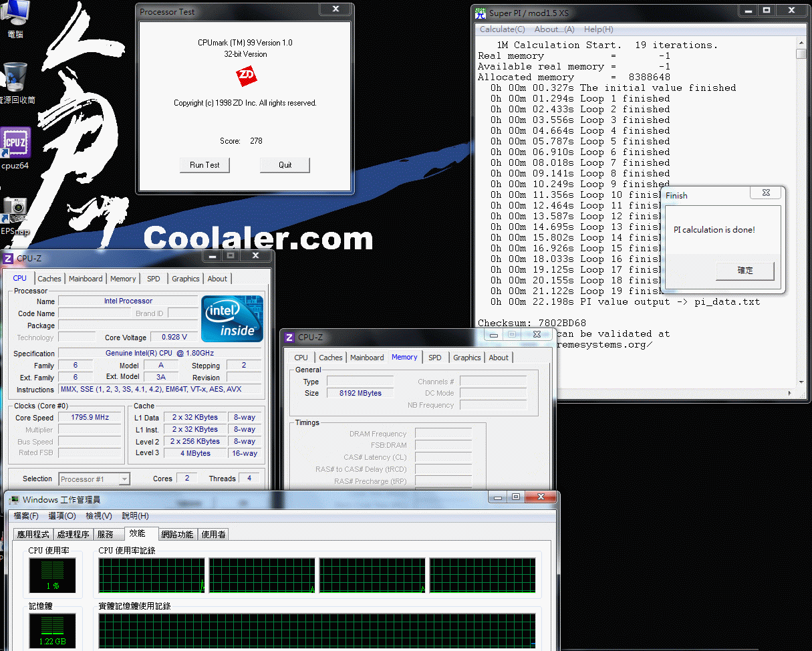Open the Help(H) menu in Super PI
The image size is (812, 651).
coord(599,29)
